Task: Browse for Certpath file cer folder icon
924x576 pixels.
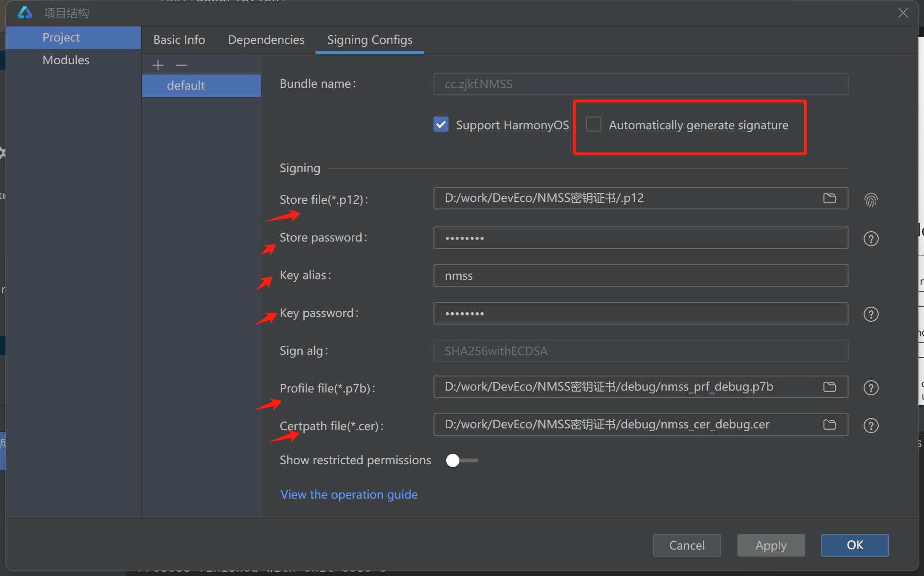Action: (829, 425)
